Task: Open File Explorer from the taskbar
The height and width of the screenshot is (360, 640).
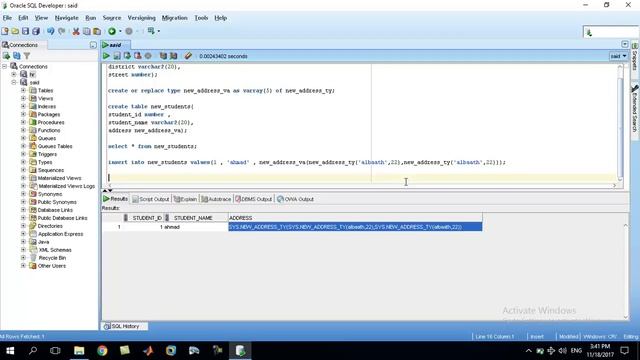Action: point(79,351)
